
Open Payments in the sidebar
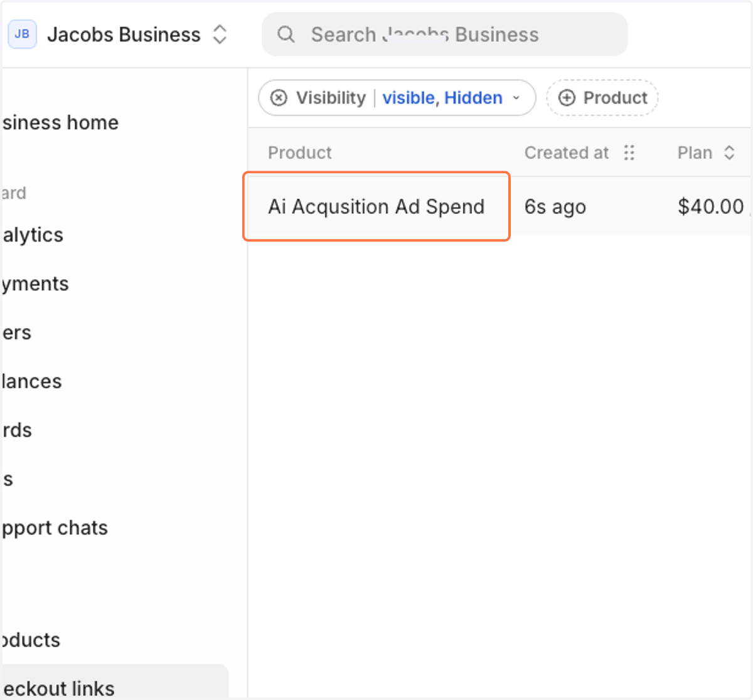tap(35, 284)
